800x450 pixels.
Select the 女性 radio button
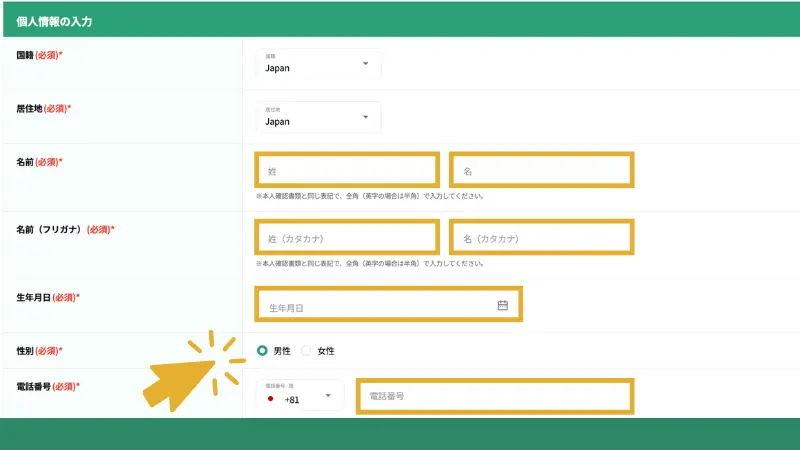coord(306,351)
